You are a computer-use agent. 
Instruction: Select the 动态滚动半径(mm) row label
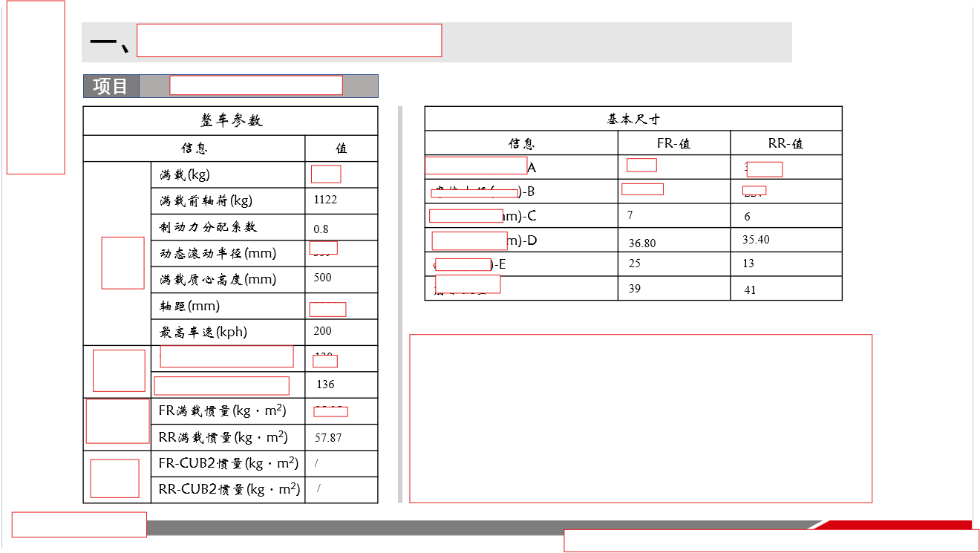(x=218, y=254)
